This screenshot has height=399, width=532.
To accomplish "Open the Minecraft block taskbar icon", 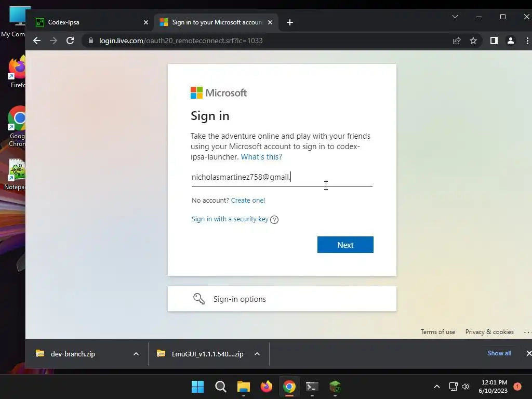I will 335,387.
